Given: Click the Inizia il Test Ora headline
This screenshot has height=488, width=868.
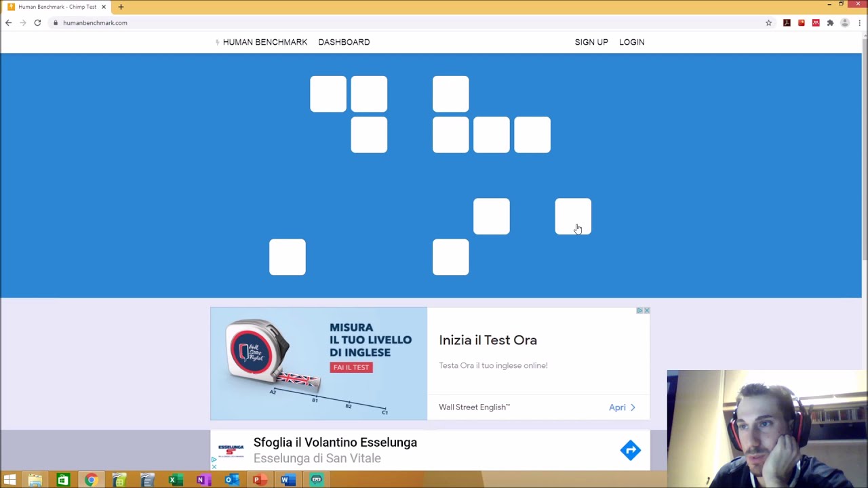Looking at the screenshot, I should (488, 340).
